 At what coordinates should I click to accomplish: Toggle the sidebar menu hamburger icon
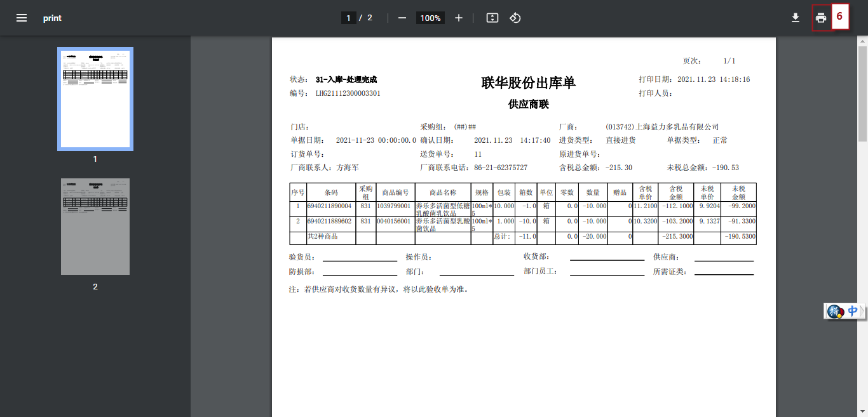[x=22, y=18]
